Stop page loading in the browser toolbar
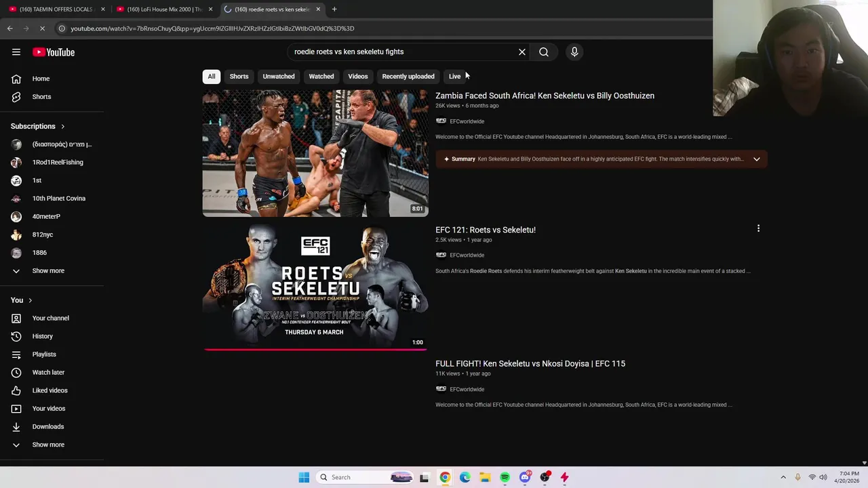 click(41, 28)
